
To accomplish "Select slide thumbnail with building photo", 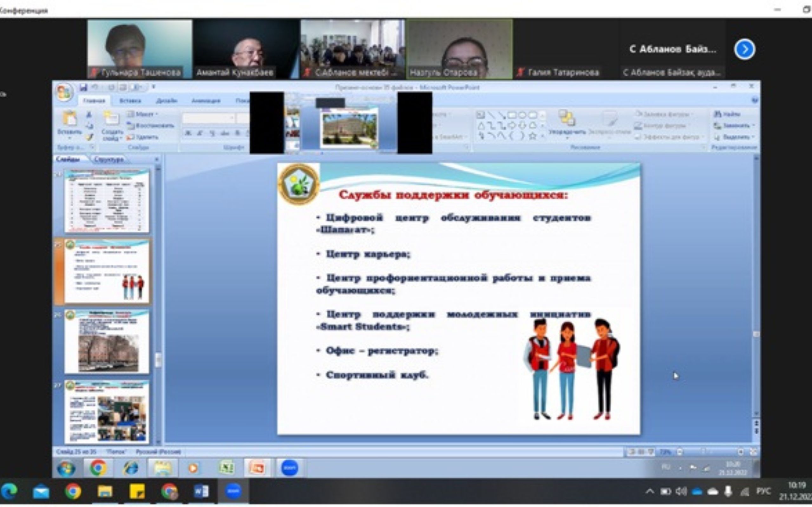I will (x=107, y=342).
